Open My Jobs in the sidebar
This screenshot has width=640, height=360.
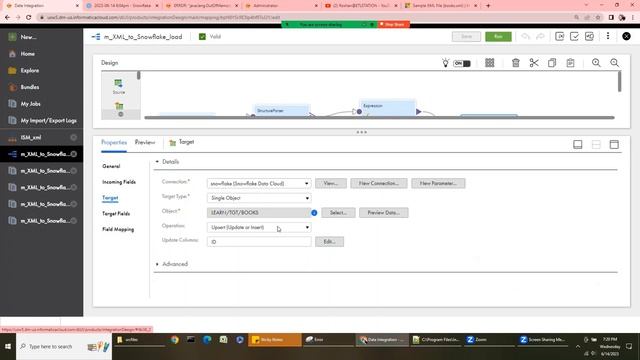(x=30, y=104)
